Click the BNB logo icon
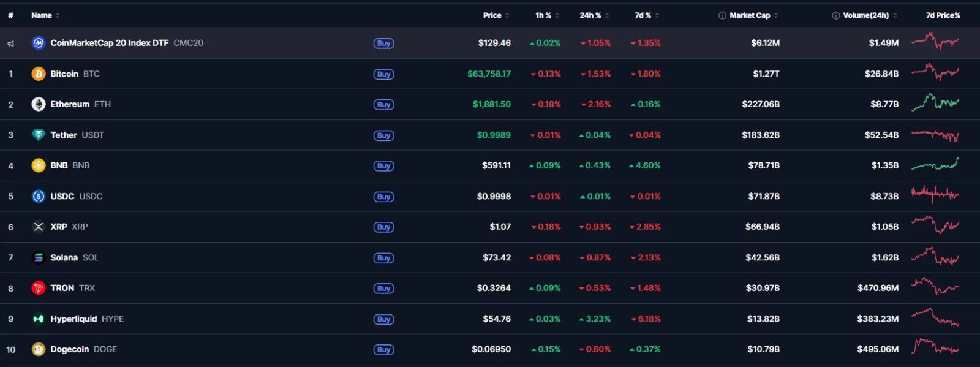The height and width of the screenshot is (367, 980). click(x=39, y=165)
